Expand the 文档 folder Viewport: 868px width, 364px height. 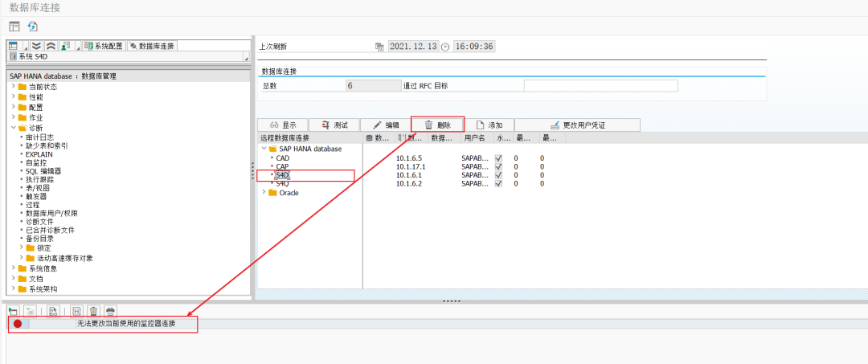click(14, 278)
